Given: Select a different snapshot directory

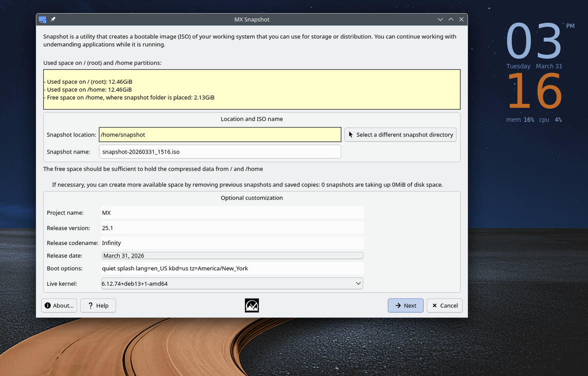Looking at the screenshot, I should tap(400, 135).
